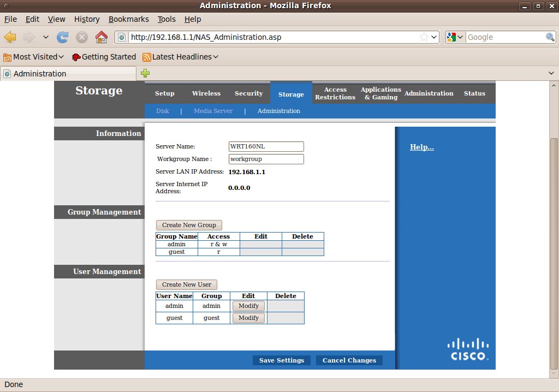The image size is (559, 392).
Task: Click the Create New Group button
Action: tap(189, 225)
